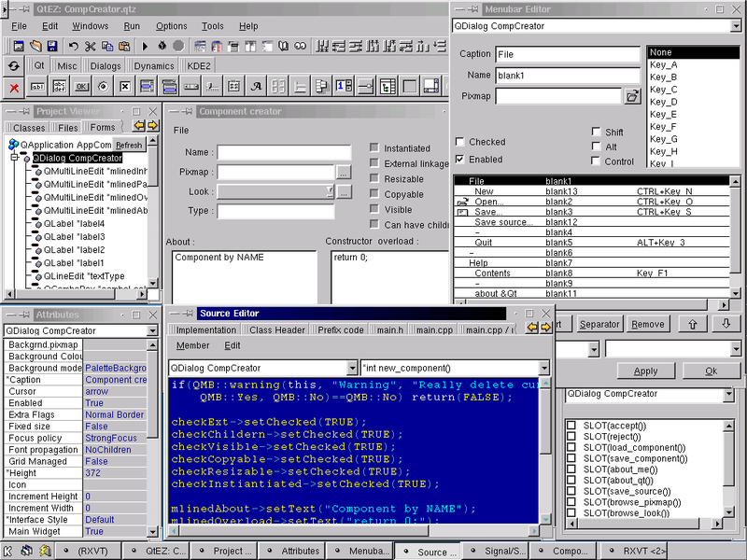Click the move-up arrow button in Menubar Editor
Image resolution: width=747 pixels, height=560 pixels.
point(692,324)
